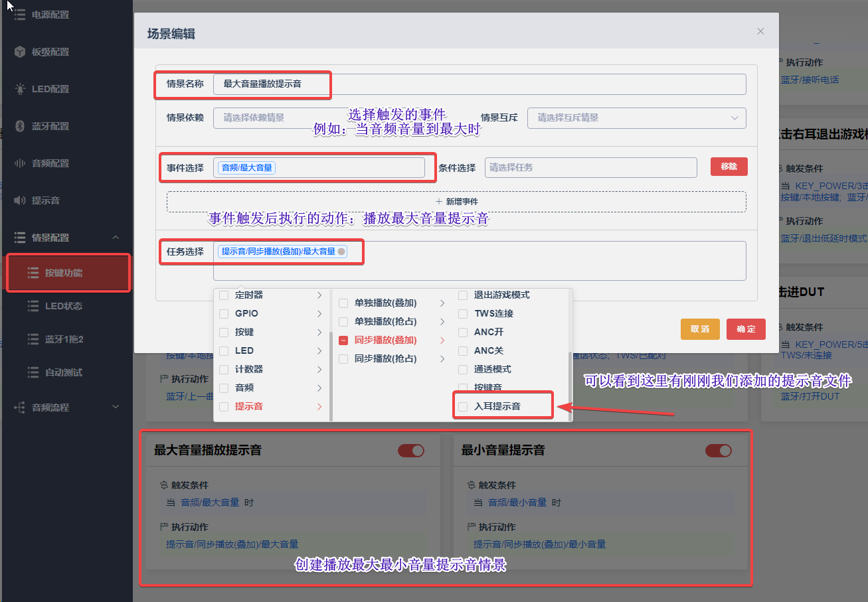Click the 蓝牙1拖2 list icon
The width and height of the screenshot is (868, 602).
pyautogui.click(x=33, y=339)
